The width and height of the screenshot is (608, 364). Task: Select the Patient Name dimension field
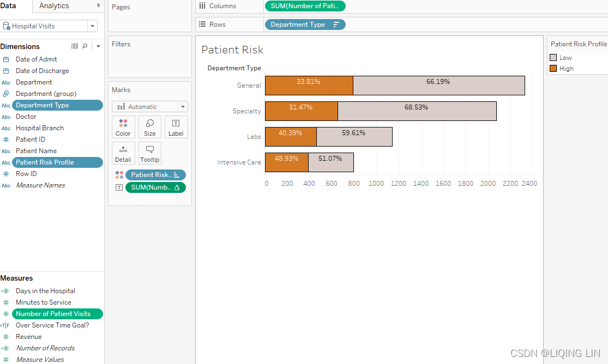36,151
